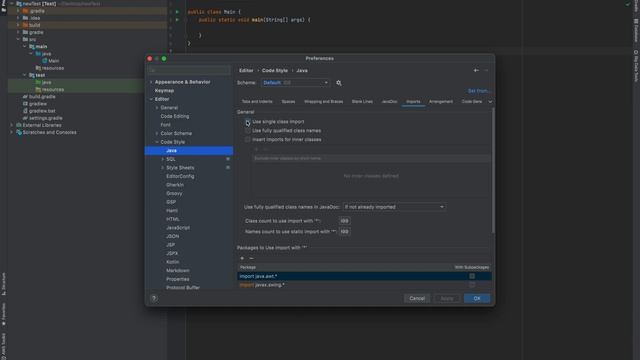Open the Scheme dropdown
Image resolution: width=640 pixels, height=360 pixels.
coord(295,83)
